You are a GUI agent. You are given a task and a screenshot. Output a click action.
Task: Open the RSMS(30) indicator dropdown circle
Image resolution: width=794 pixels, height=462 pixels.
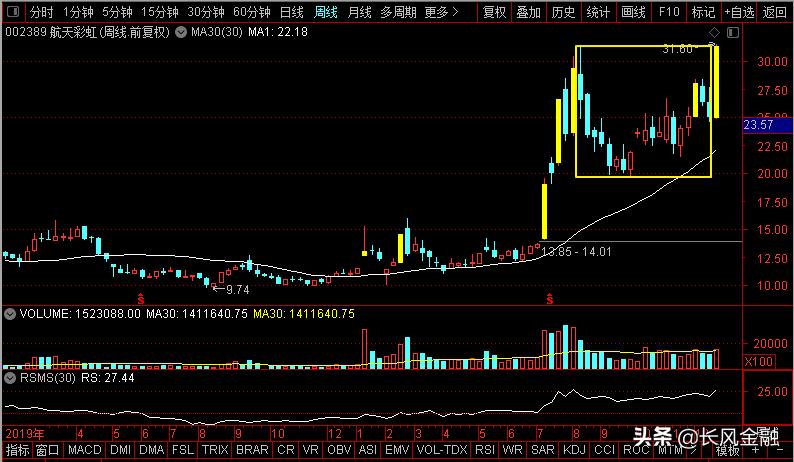click(10, 378)
